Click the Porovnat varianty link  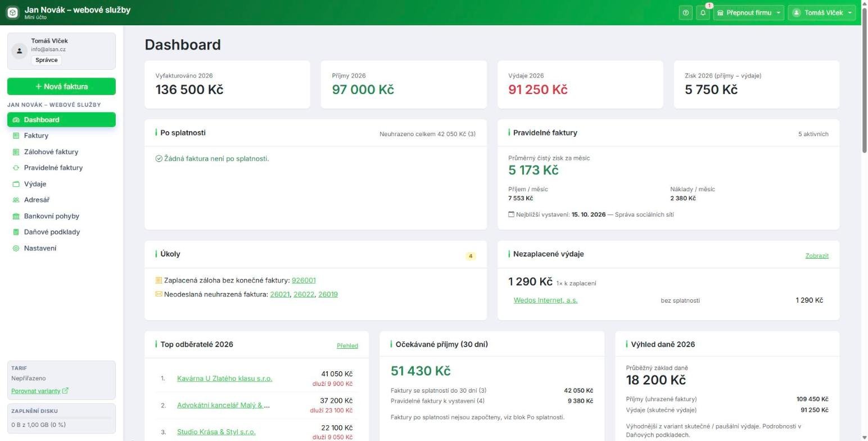pos(36,391)
